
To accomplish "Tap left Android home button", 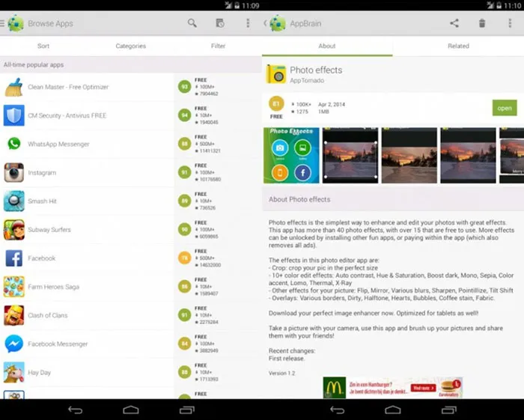I will tap(131, 410).
